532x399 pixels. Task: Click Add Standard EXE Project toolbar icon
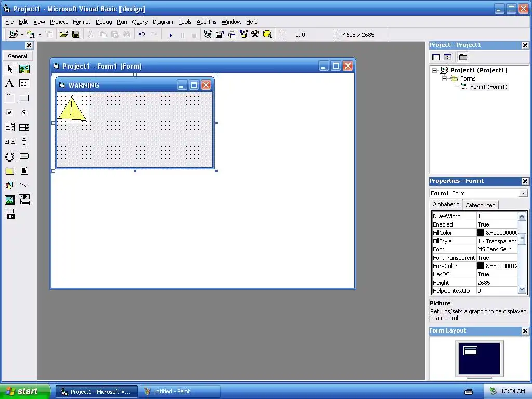[x=14, y=35]
